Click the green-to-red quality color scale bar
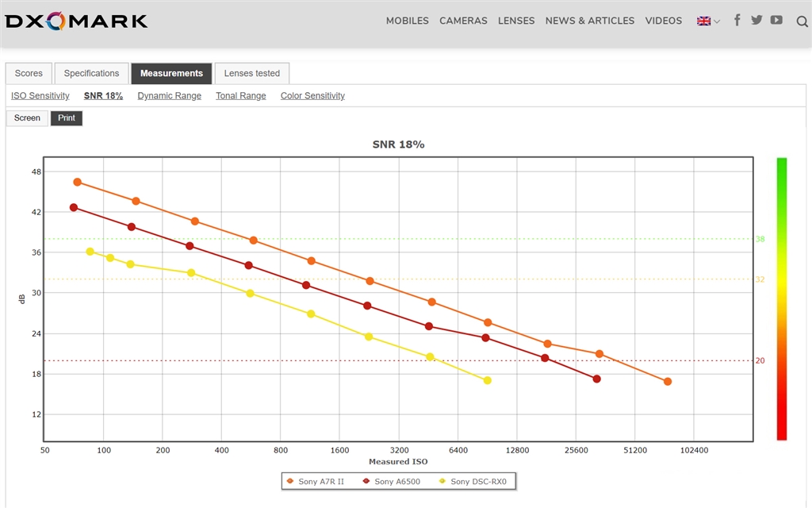Image resolution: width=812 pixels, height=508 pixels. tap(781, 299)
